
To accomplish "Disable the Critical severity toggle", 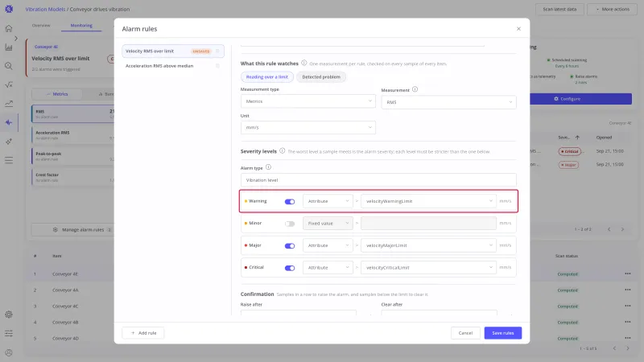I will 290,268.
